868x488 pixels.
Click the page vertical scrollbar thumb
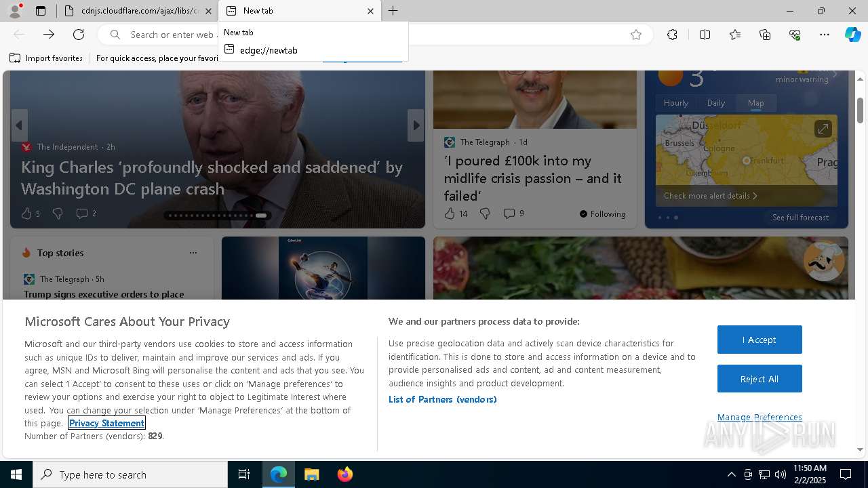tap(860, 110)
